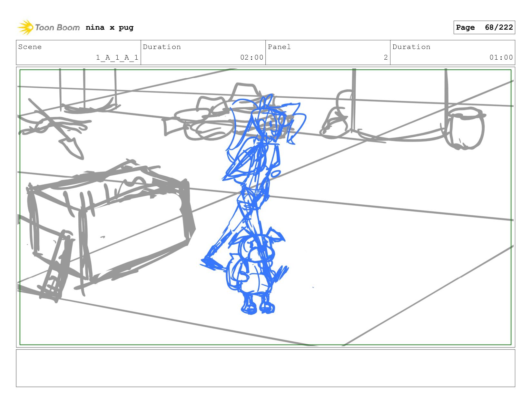Click the Toon Boom logo
Screen dimensions: 532x411
click(48, 27)
